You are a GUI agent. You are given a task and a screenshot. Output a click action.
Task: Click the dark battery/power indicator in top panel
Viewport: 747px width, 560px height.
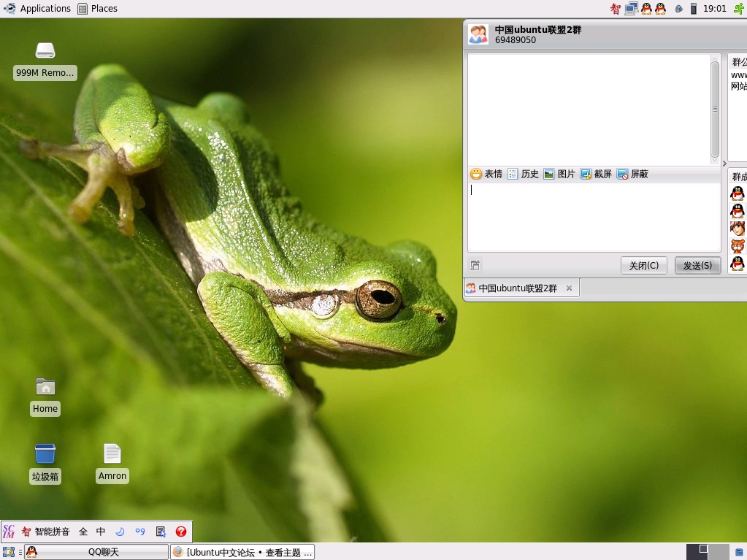[694, 9]
